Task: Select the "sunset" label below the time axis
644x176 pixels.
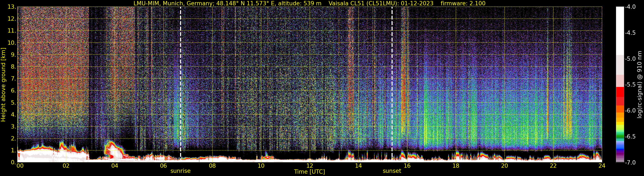Action: pos(392,171)
